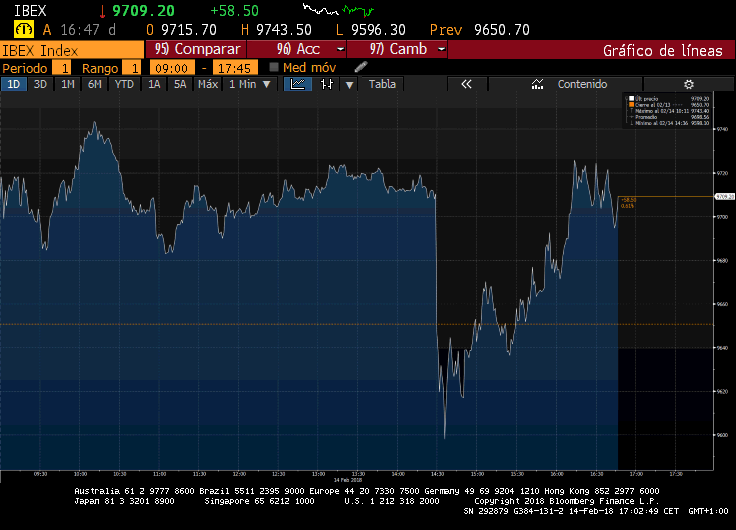Click the high value 9743.50
This screenshot has width=736, height=530.
coord(284,30)
